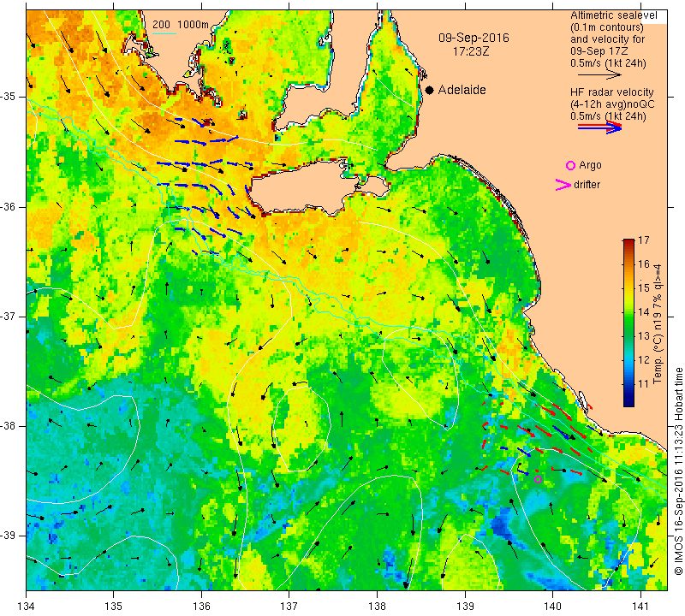This screenshot has height=616, width=685.
Task: Click the 135 longitude axis label
Action: coord(114,607)
